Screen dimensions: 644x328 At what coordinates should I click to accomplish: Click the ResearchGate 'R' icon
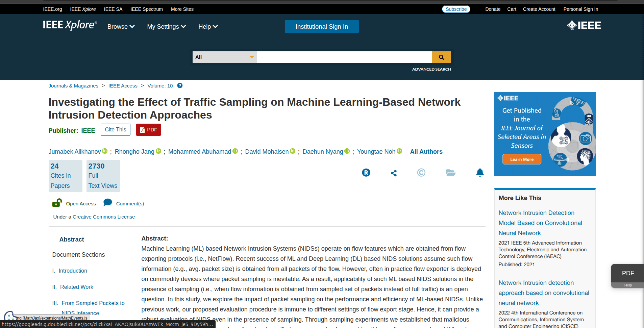click(366, 172)
